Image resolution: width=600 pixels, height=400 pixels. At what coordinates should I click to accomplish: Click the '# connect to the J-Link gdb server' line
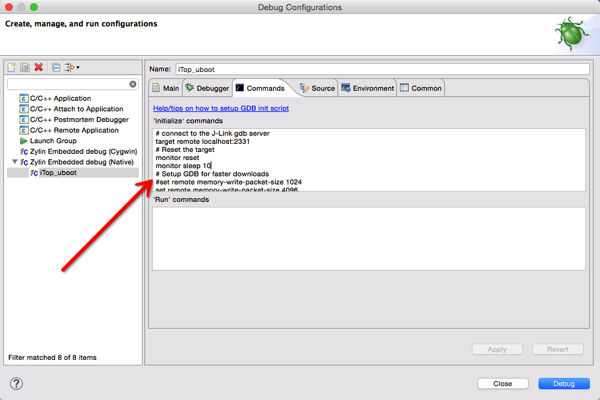[212, 134]
